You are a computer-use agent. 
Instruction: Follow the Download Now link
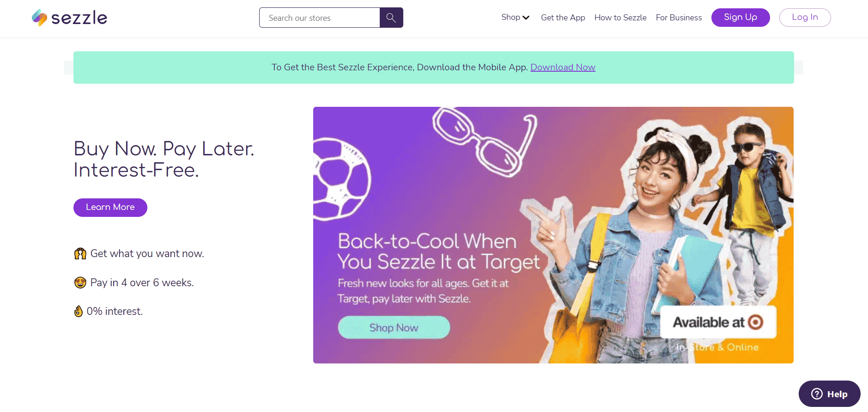(563, 68)
